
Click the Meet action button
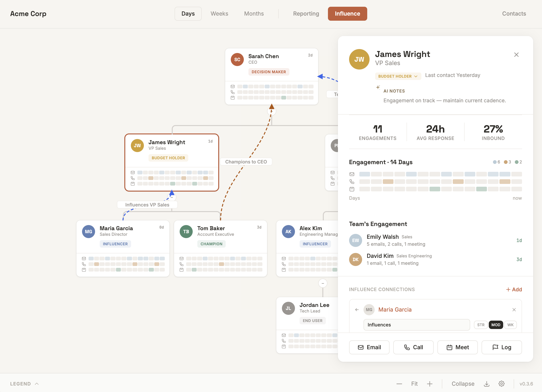click(x=457, y=347)
